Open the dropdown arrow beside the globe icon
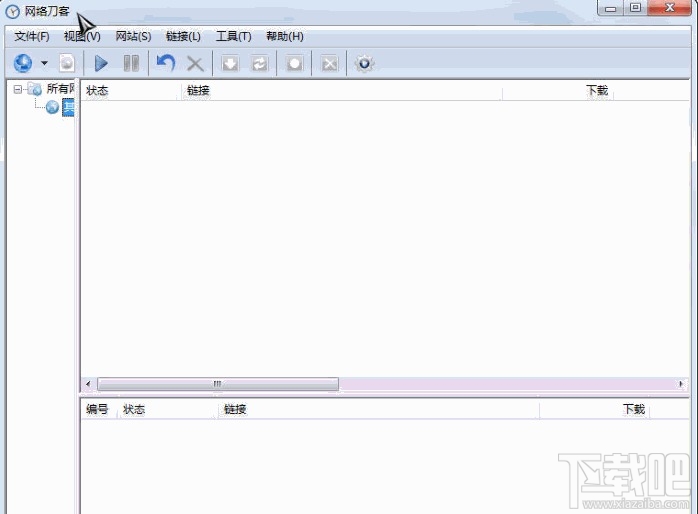The height and width of the screenshot is (514, 698). click(44, 63)
